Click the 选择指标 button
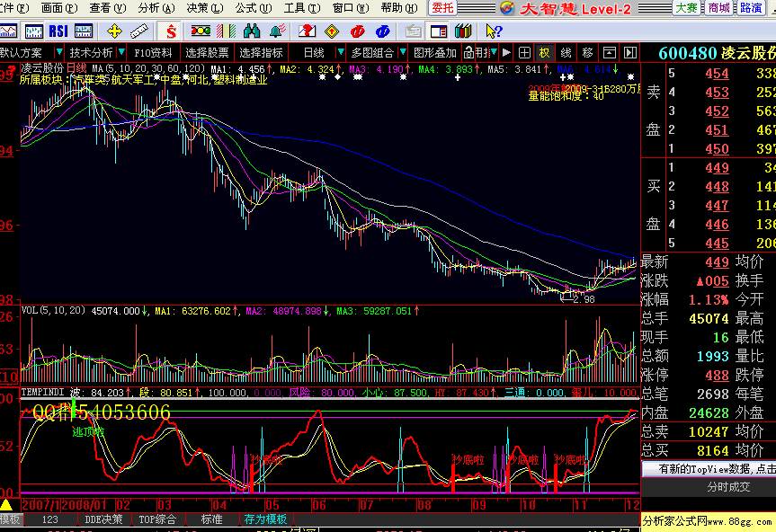This screenshot has width=776, height=532. tap(261, 52)
